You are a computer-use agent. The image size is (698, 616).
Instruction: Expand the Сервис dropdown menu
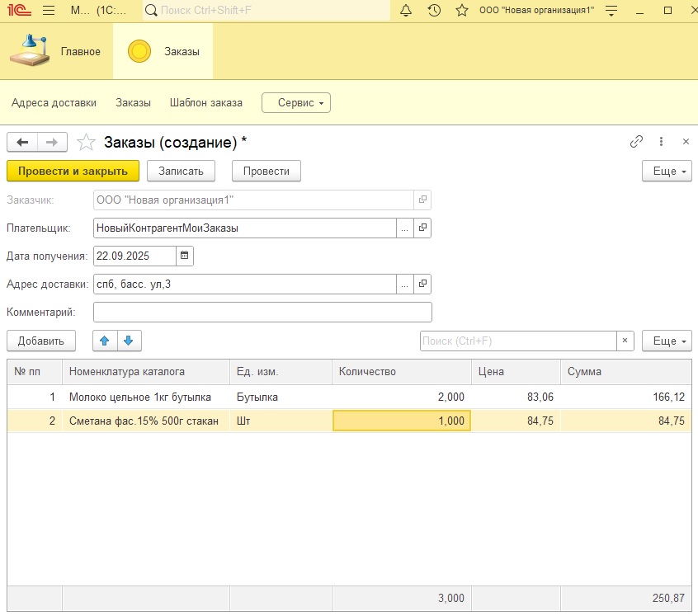(x=296, y=103)
